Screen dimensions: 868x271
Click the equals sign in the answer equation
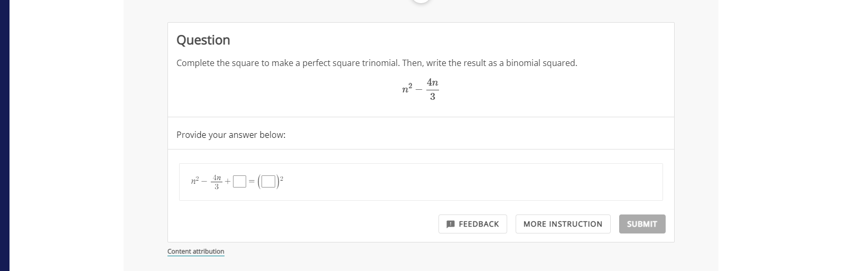tap(251, 182)
